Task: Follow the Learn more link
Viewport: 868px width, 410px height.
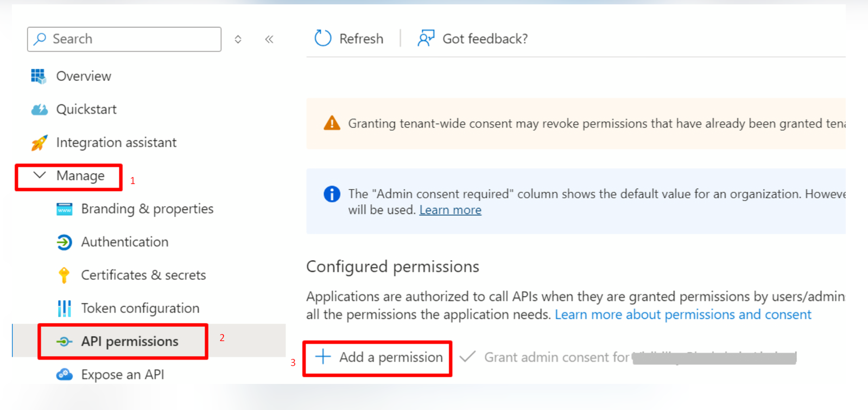Action: (450, 210)
